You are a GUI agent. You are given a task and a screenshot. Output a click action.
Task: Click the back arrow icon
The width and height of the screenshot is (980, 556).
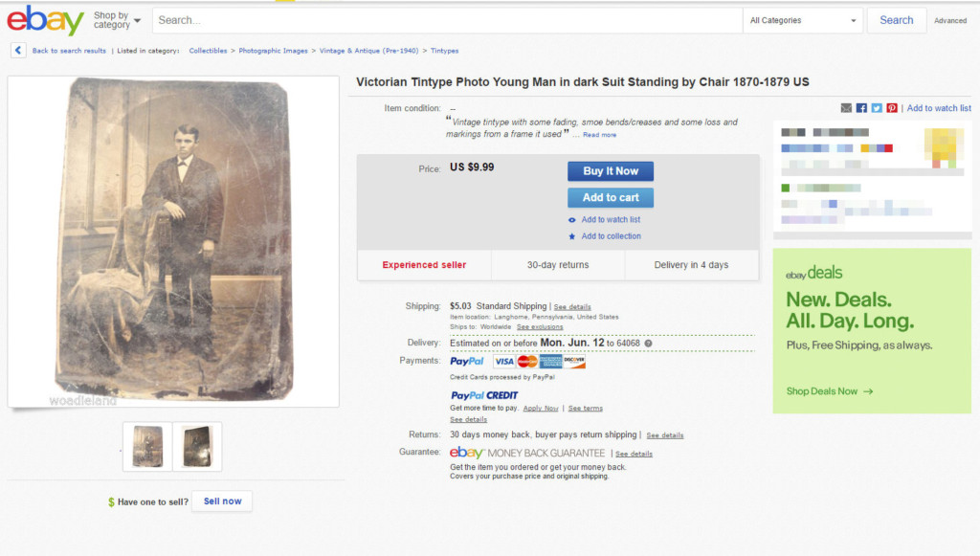coord(18,51)
